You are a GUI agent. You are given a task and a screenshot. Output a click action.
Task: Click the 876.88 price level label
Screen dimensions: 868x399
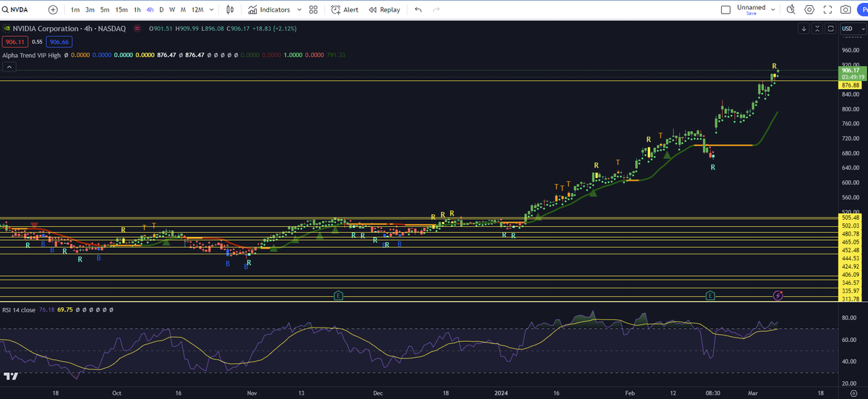tap(849, 85)
